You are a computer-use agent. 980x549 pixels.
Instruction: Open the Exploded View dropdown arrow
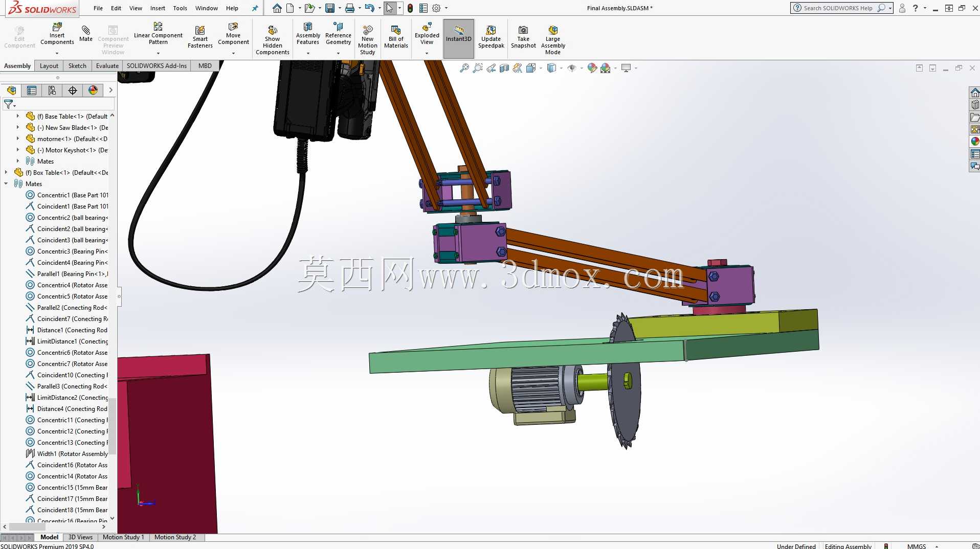pyautogui.click(x=427, y=53)
